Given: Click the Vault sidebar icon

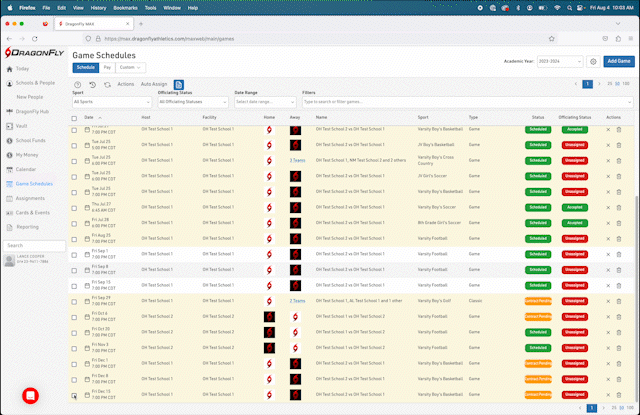Looking at the screenshot, I should tap(8, 126).
